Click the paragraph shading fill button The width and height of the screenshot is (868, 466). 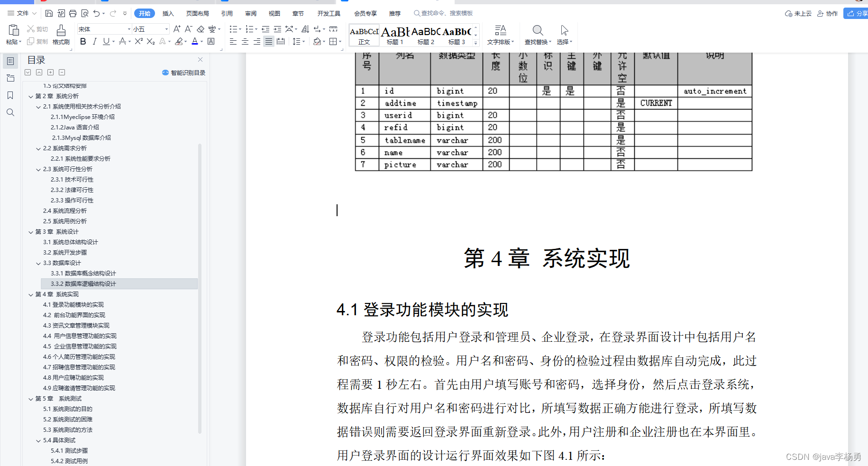click(317, 42)
